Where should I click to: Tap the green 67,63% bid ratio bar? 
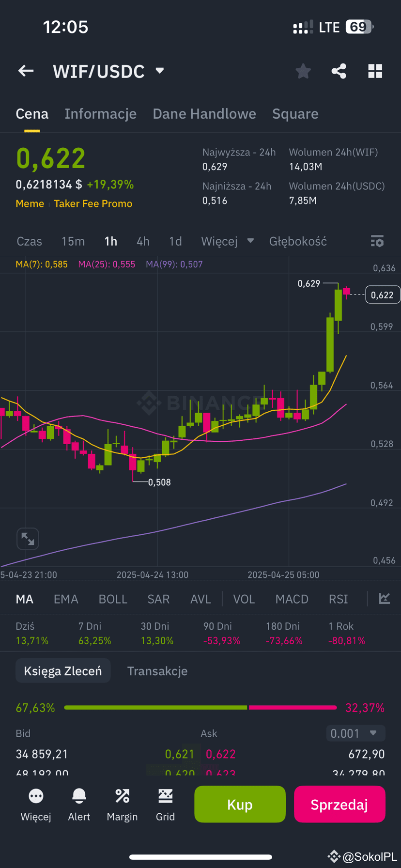coord(155,708)
